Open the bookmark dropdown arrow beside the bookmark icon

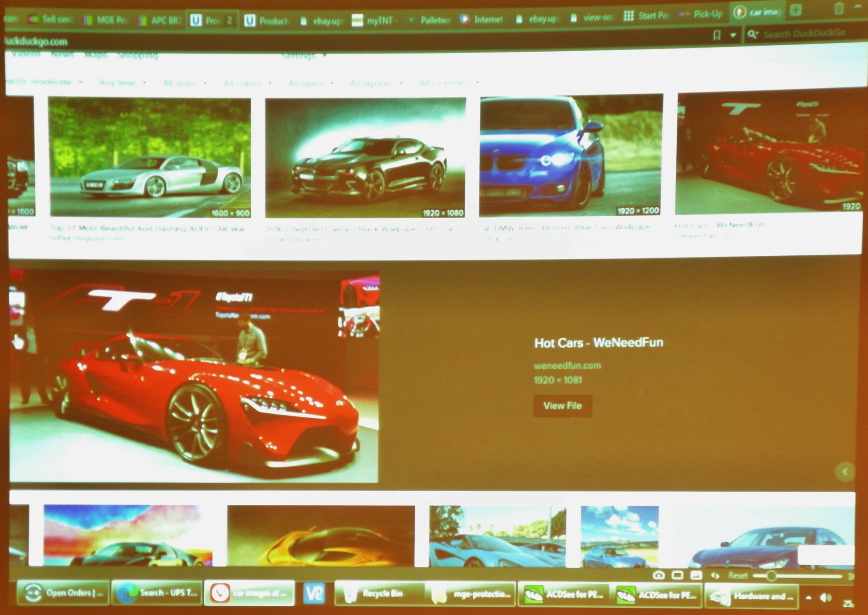(x=733, y=35)
